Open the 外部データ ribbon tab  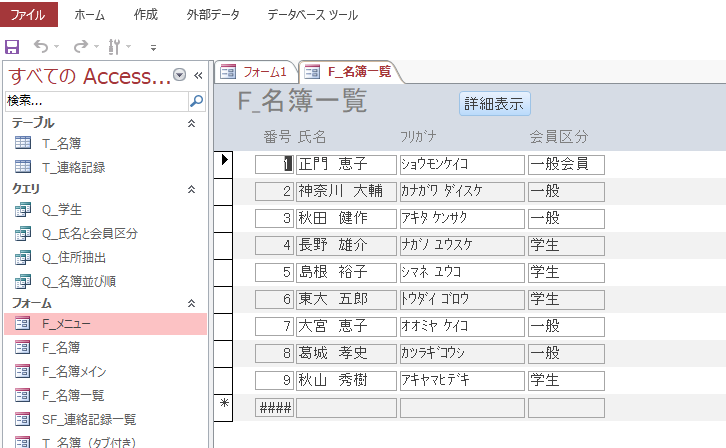click(213, 15)
